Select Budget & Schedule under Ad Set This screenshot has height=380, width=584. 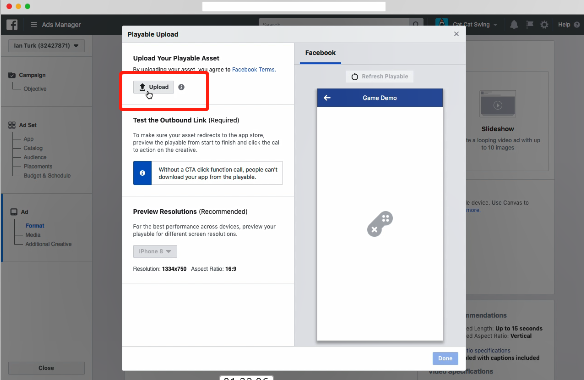pos(47,175)
